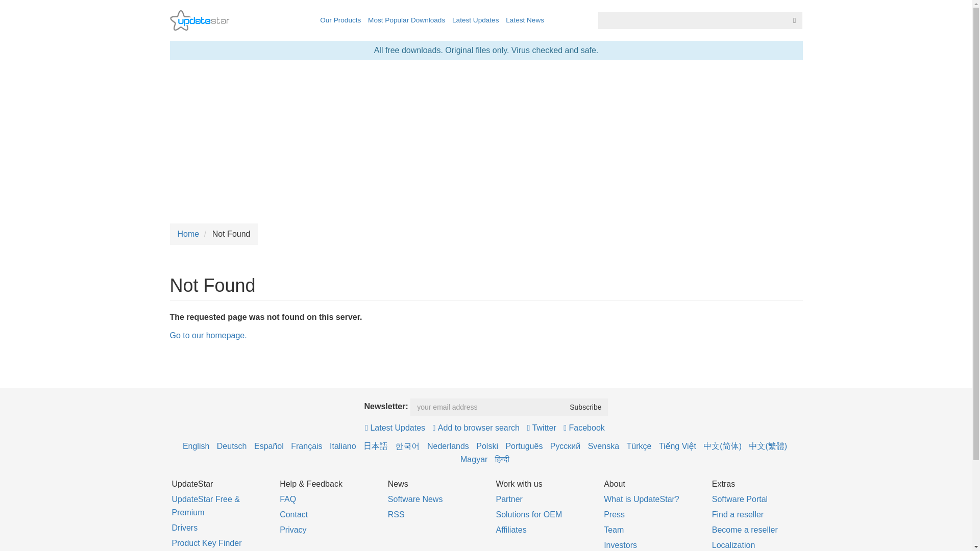The height and width of the screenshot is (551, 980).
Task: Open the Partner link
Action: point(509,499)
